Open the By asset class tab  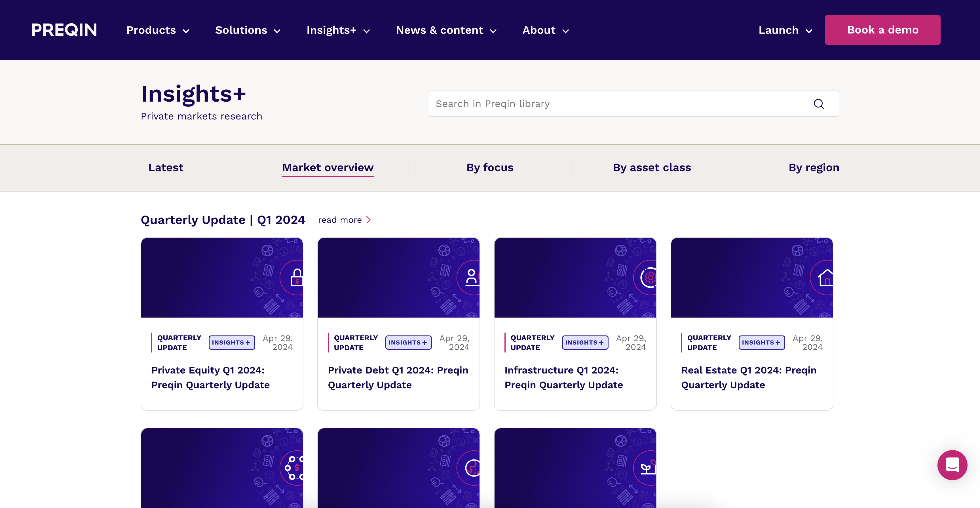click(x=652, y=167)
